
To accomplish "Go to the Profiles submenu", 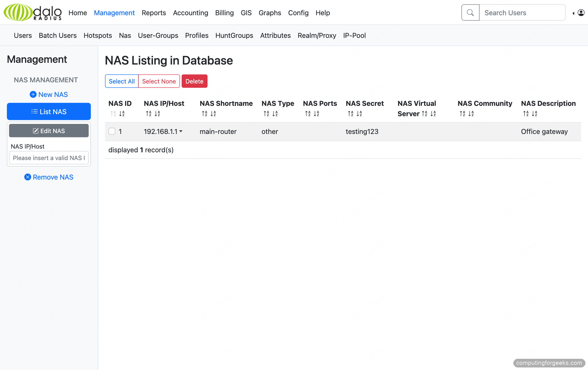I will [197, 36].
